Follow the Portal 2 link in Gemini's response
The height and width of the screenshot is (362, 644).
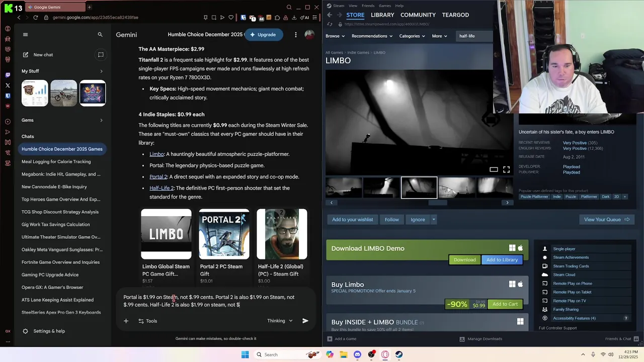click(158, 177)
